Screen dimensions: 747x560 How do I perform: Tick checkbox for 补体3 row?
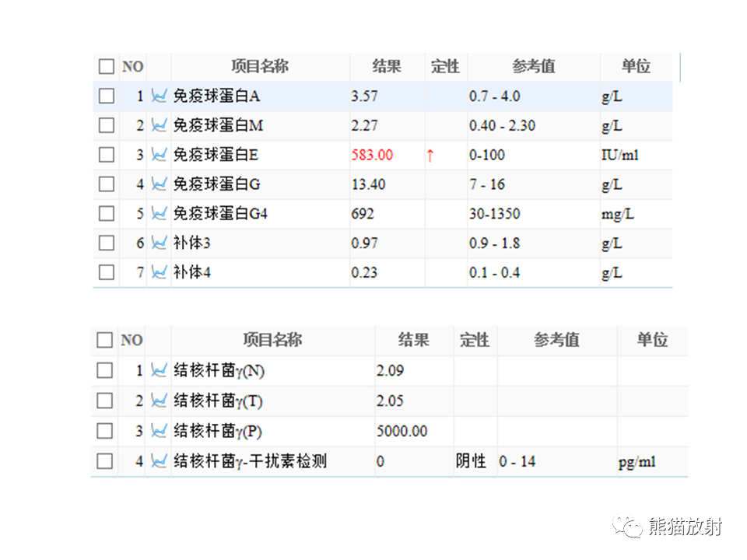pos(107,243)
